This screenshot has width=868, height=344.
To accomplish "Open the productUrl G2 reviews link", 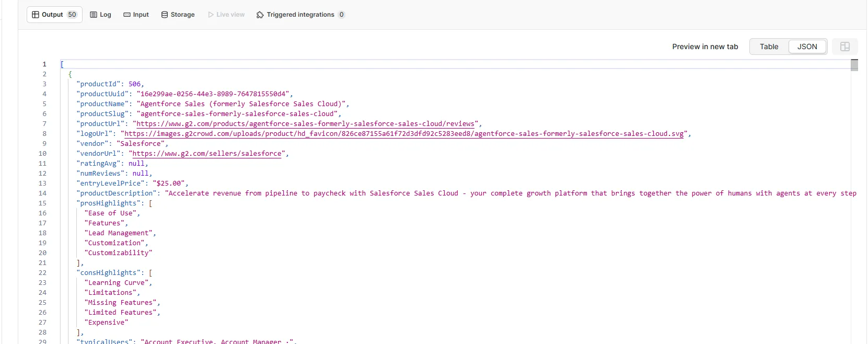I will click(x=305, y=124).
